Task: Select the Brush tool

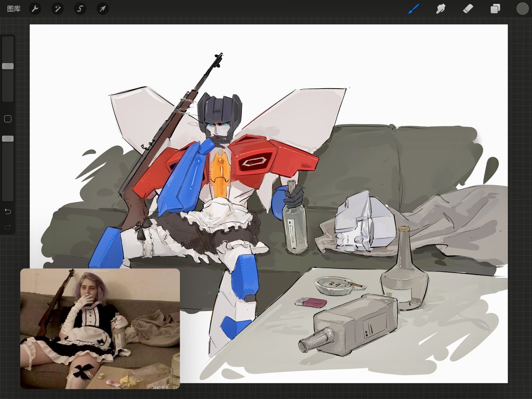Action: pyautogui.click(x=414, y=8)
